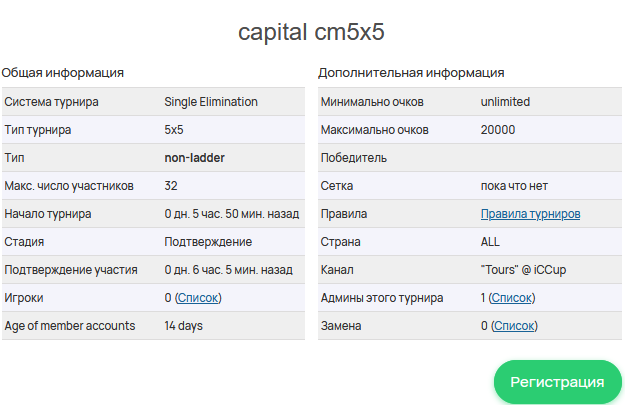Click the Подтверждение участия label
This screenshot has height=405, width=625.
click(71, 270)
